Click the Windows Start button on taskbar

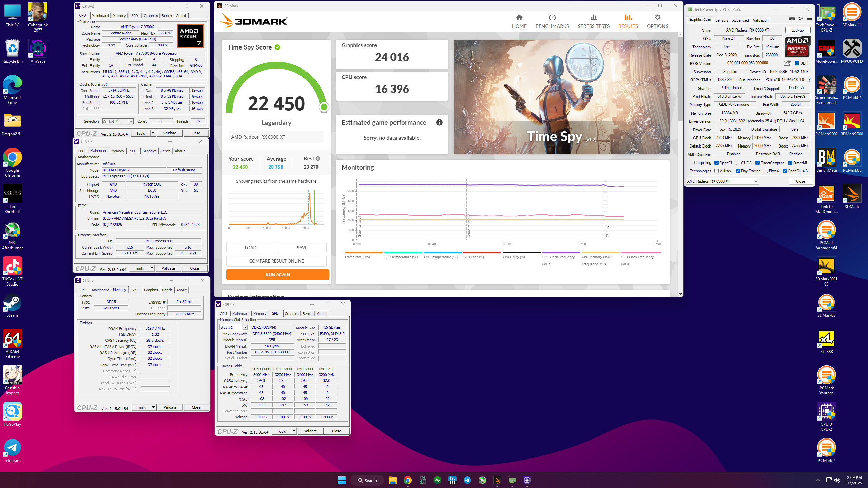coord(342,480)
